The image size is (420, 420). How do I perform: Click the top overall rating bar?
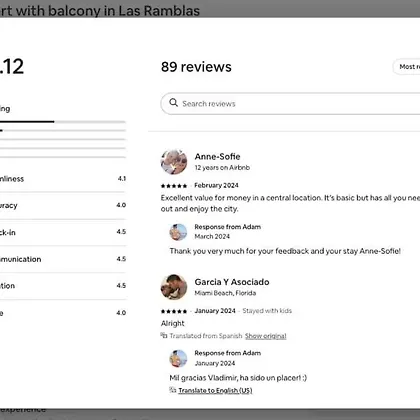point(63,122)
